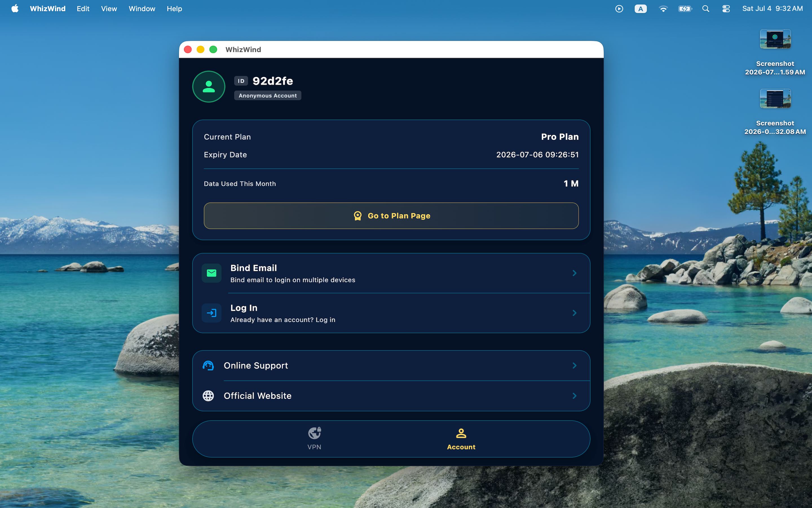Open the WhizWind app menu
The width and height of the screenshot is (812, 508).
(x=48, y=9)
